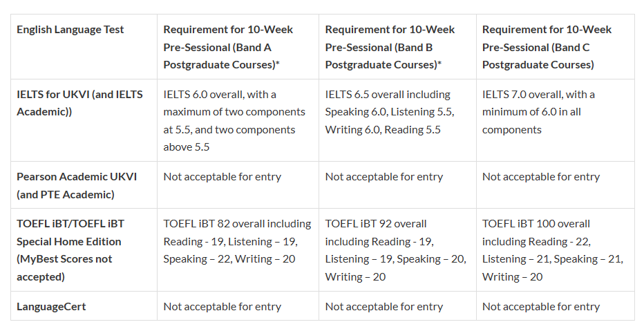This screenshot has width=644, height=331.
Task: Click LanguageCert's Band A 'Not acceptable' cell
Action: (x=222, y=307)
